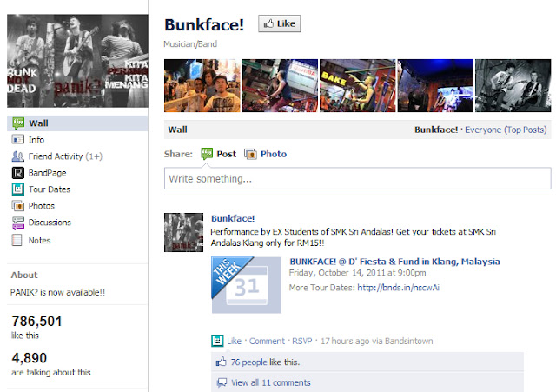Click the Photos icon in sidebar
The width and height of the screenshot is (556, 392).
click(18, 206)
